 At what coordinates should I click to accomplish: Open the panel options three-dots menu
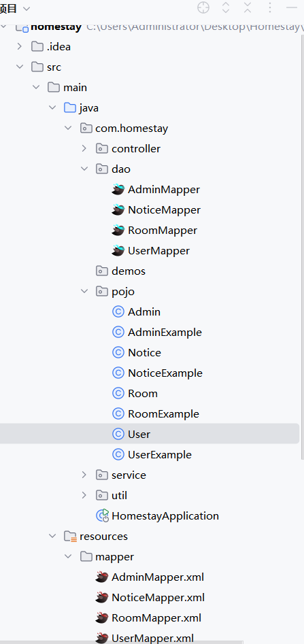pyautogui.click(x=270, y=7)
